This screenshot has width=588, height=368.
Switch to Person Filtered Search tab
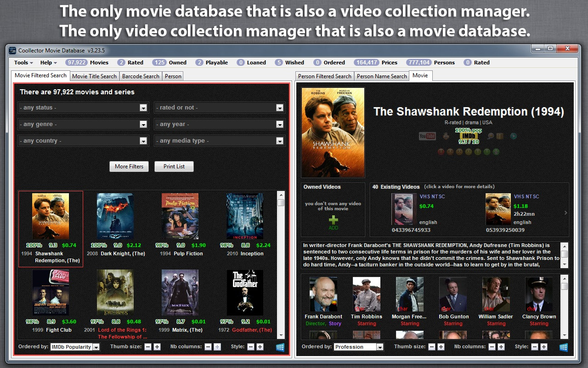pos(325,76)
